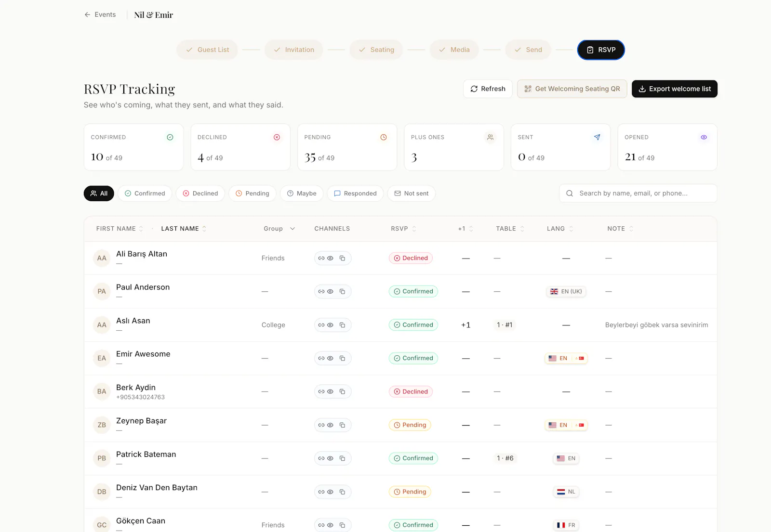The height and width of the screenshot is (532, 771).
Task: Select the All filter chip
Action: [99, 193]
